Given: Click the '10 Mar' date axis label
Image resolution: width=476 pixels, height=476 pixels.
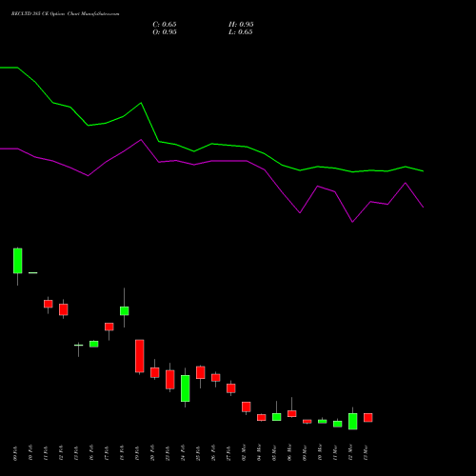Looking at the screenshot, I should coord(320,453).
